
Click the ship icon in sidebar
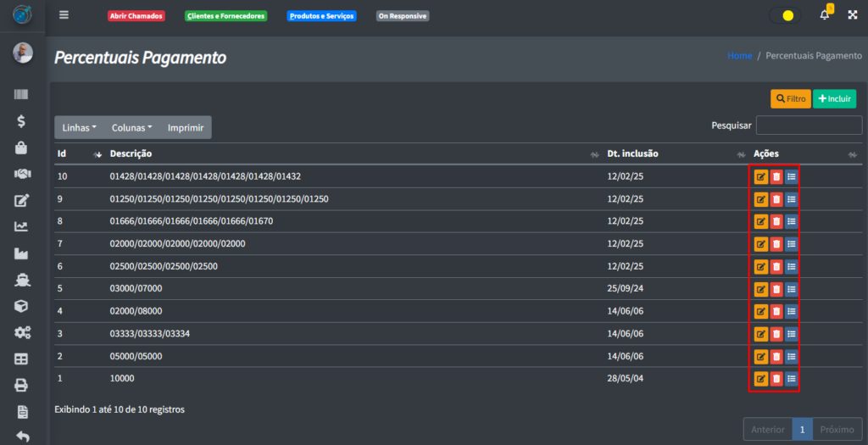point(22,280)
